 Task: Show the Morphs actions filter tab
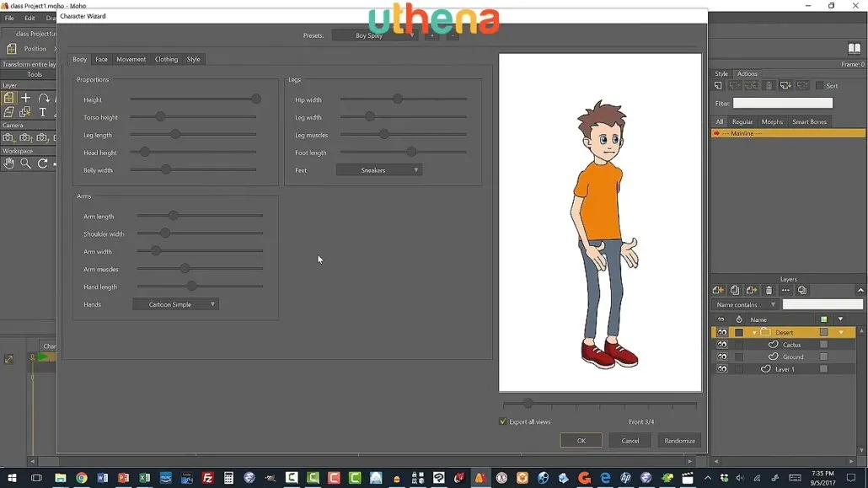pyautogui.click(x=772, y=122)
